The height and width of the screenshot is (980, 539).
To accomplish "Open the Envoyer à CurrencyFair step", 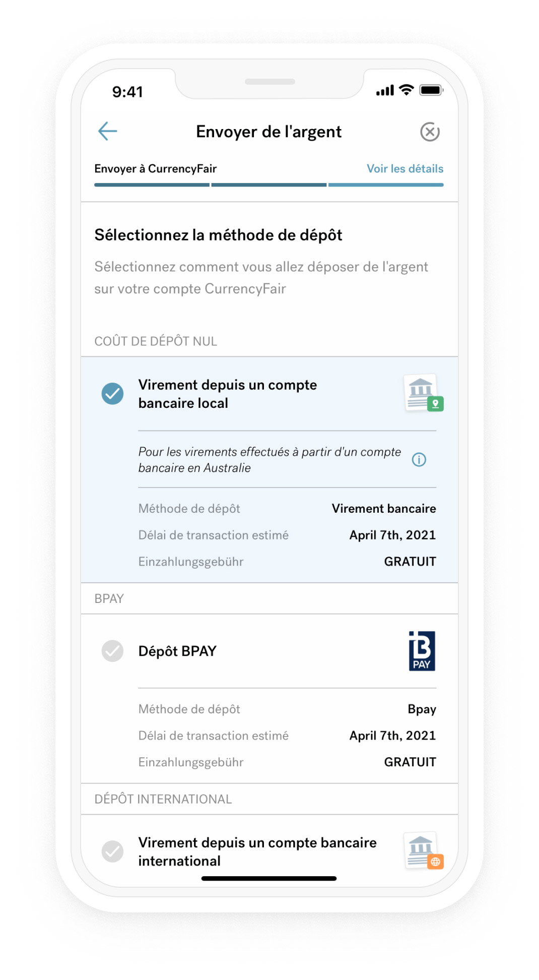I will pyautogui.click(x=155, y=169).
